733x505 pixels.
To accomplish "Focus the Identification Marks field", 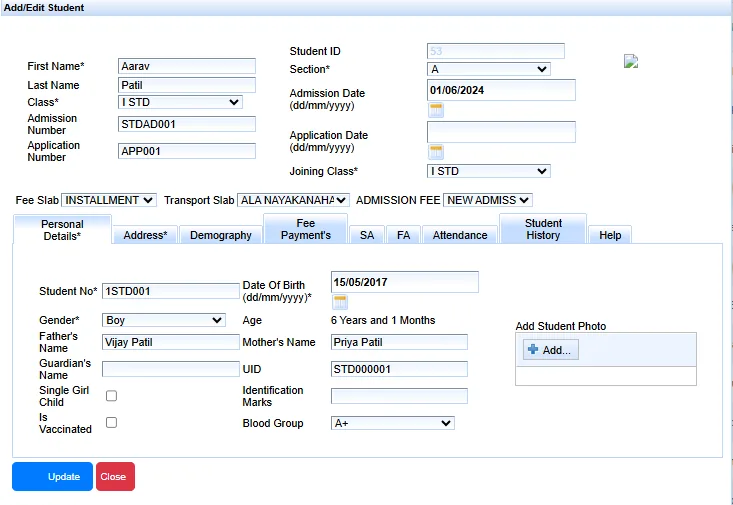I will point(399,396).
